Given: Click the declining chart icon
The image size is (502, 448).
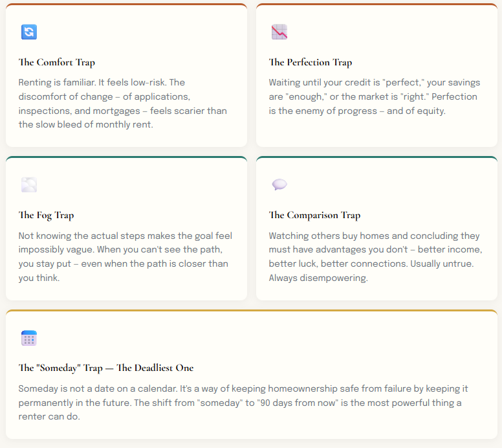Looking at the screenshot, I should [x=279, y=32].
